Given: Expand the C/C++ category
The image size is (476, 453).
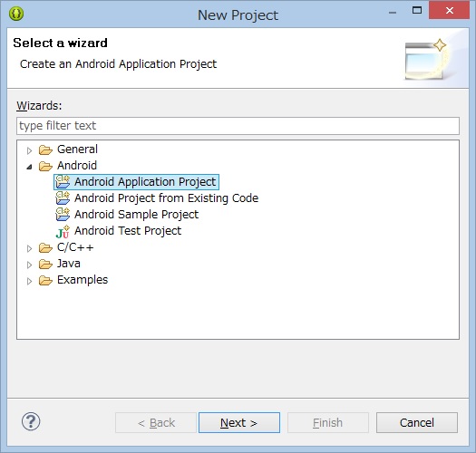Looking at the screenshot, I should tap(29, 249).
